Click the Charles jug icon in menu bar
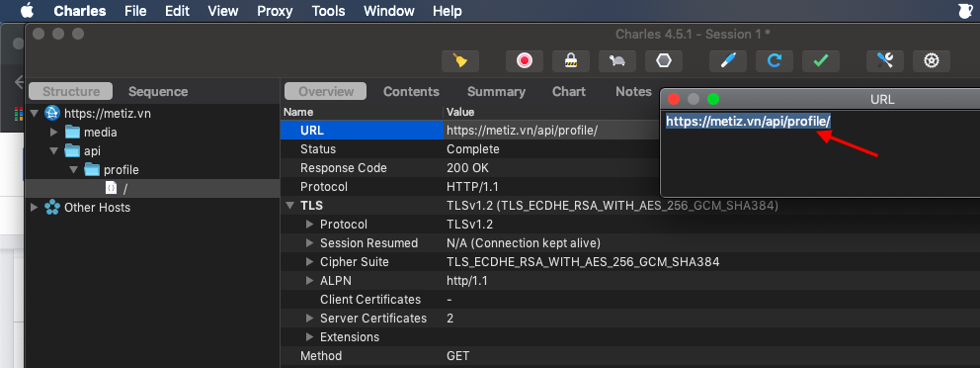The height and width of the screenshot is (368, 980). [966, 11]
